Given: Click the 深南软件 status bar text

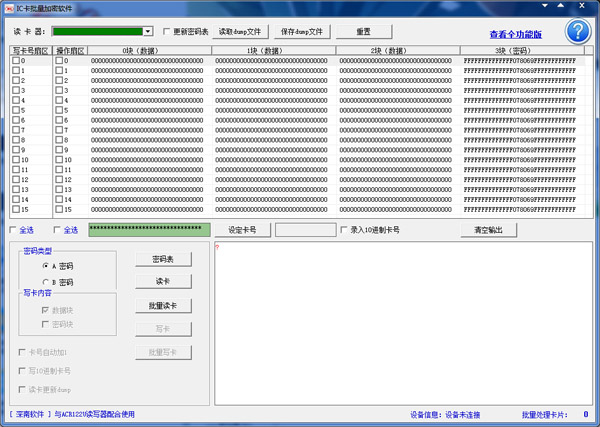Looking at the screenshot, I should pyautogui.click(x=30, y=414).
